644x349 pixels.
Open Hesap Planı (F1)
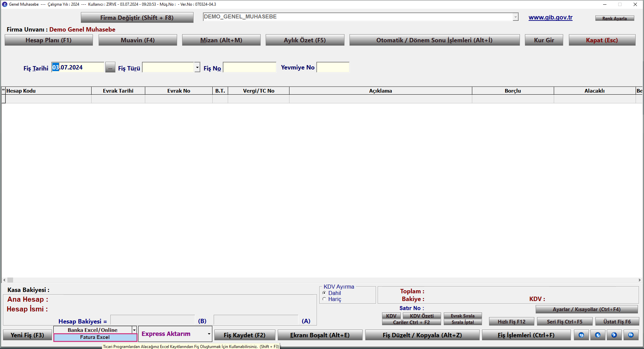tap(49, 40)
